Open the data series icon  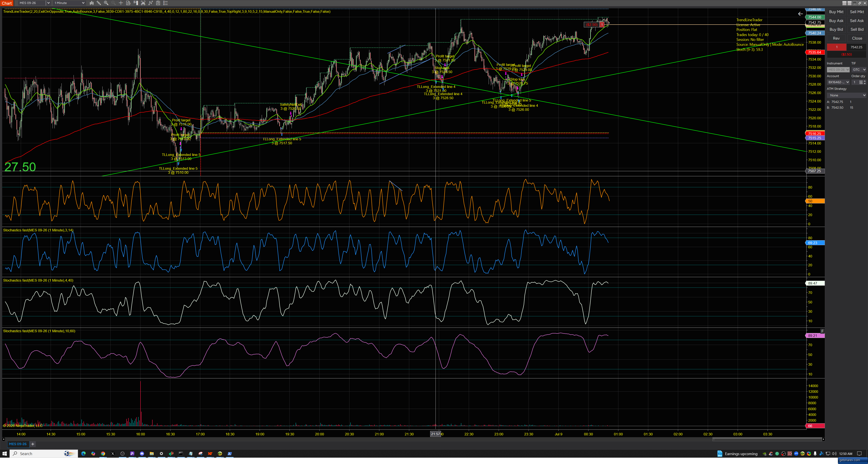(x=143, y=3)
